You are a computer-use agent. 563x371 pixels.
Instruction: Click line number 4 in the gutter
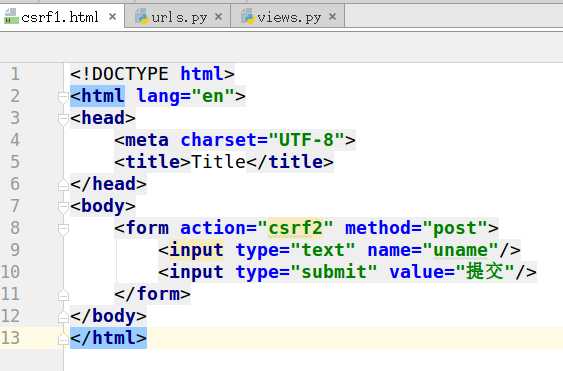pos(15,140)
